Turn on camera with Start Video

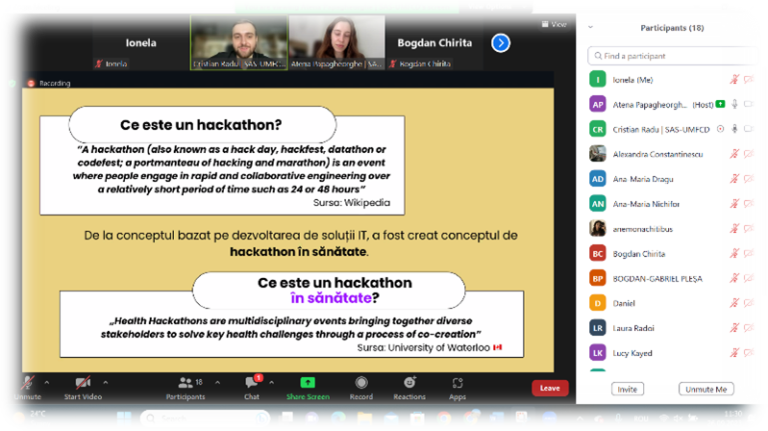tap(82, 382)
